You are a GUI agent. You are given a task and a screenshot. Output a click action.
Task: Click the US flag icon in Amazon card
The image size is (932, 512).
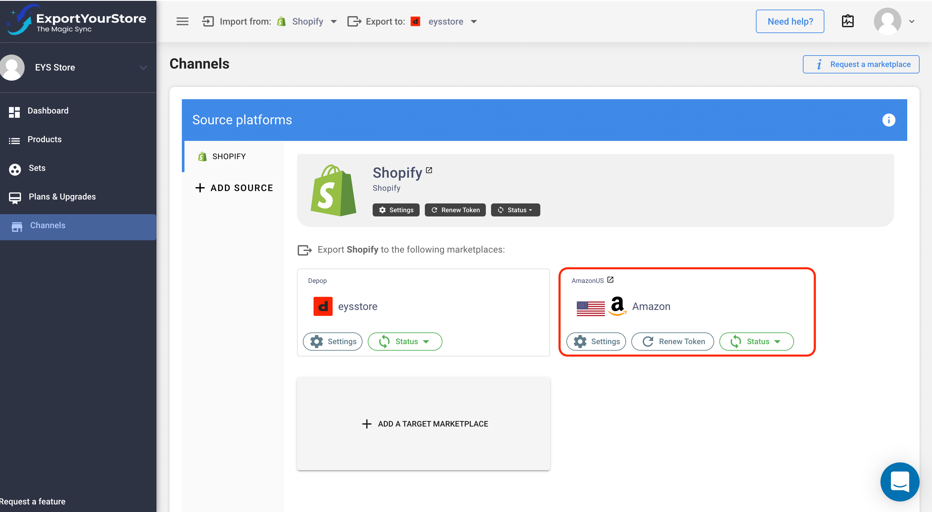(x=590, y=308)
